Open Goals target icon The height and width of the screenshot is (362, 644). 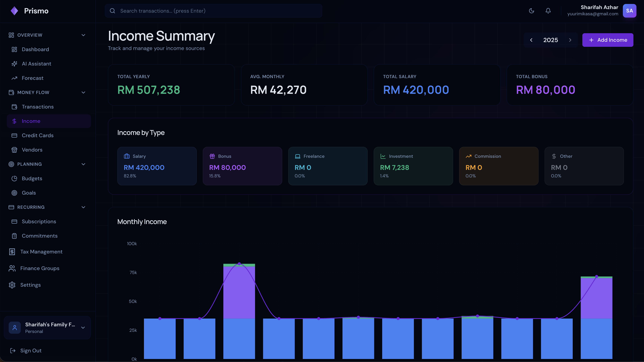(14, 193)
